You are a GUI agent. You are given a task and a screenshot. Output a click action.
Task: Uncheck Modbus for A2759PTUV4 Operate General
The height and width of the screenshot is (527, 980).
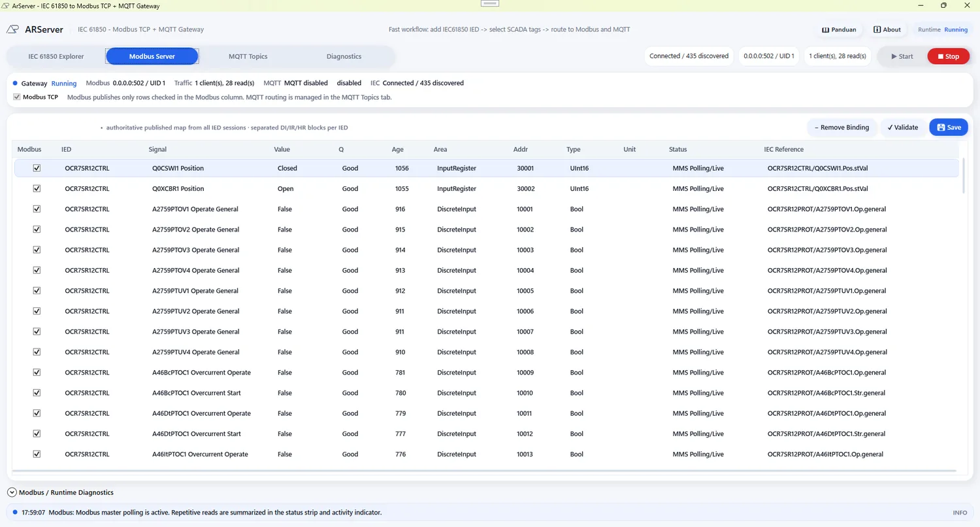pyautogui.click(x=37, y=352)
